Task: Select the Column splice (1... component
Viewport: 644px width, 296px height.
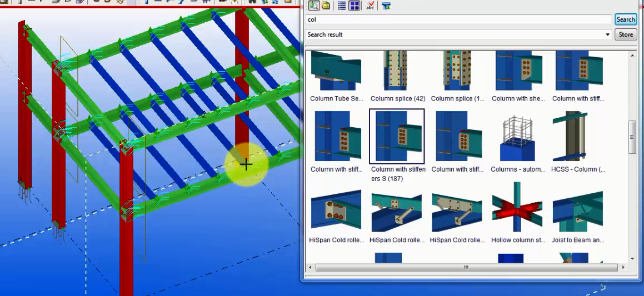Action: (457, 77)
